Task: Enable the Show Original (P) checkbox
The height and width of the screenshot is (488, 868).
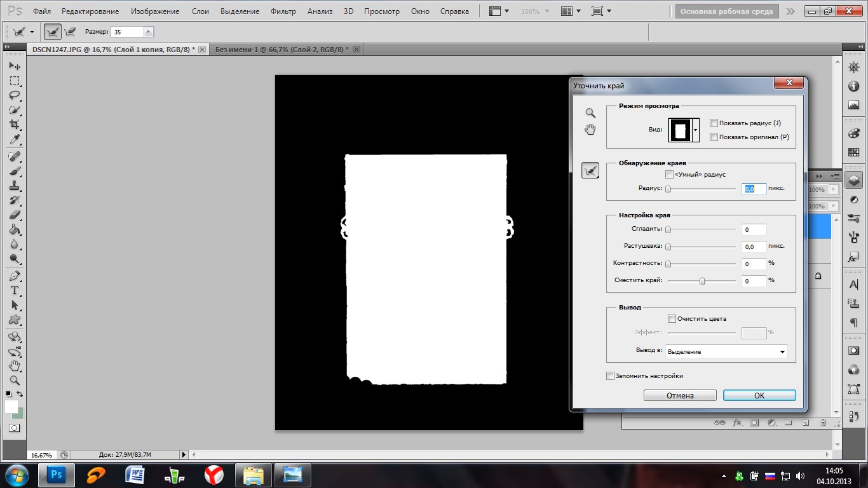Action: (x=714, y=137)
